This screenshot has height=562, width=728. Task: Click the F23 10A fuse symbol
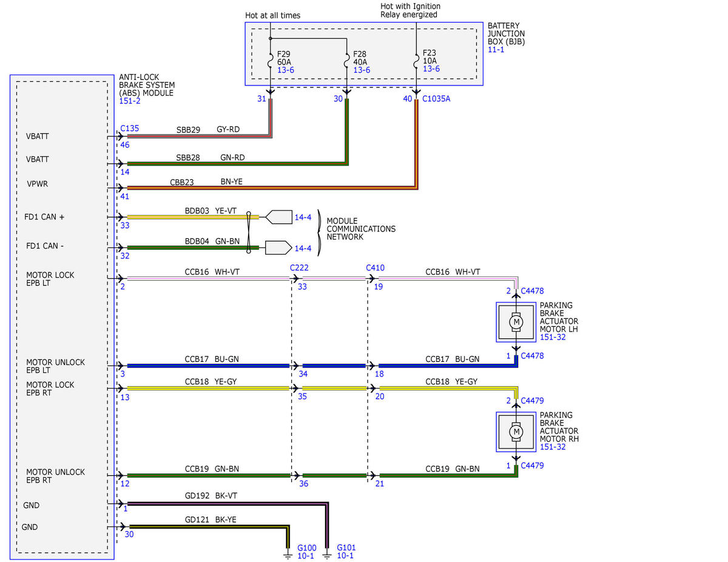416,61
